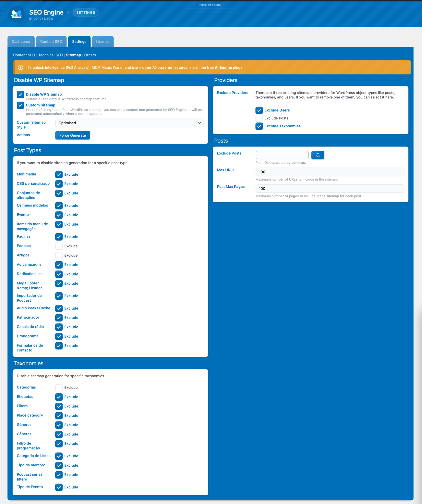Check Exclude for the Podcast post type
422x504 pixels.
click(x=59, y=246)
